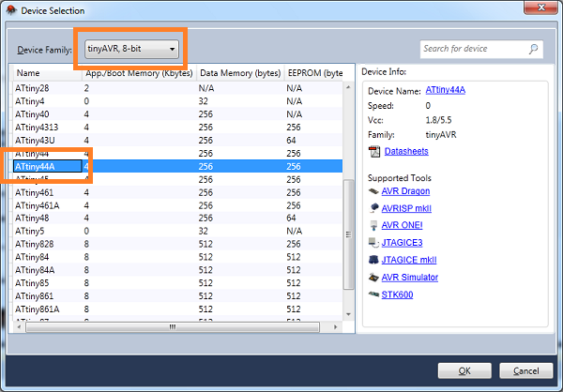The width and height of the screenshot is (563, 392).
Task: Select the ATtiny43U device
Action: [178, 140]
